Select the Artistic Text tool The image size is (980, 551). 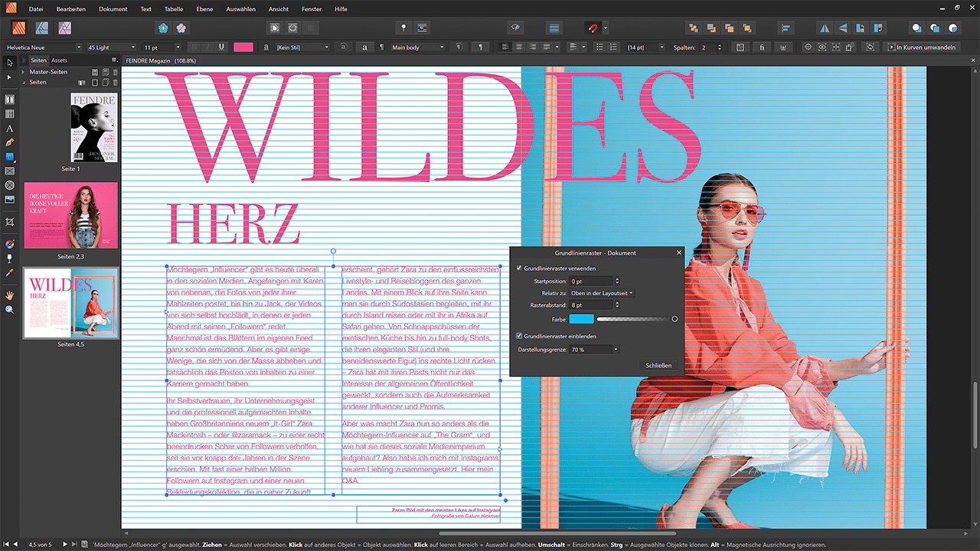(x=9, y=129)
